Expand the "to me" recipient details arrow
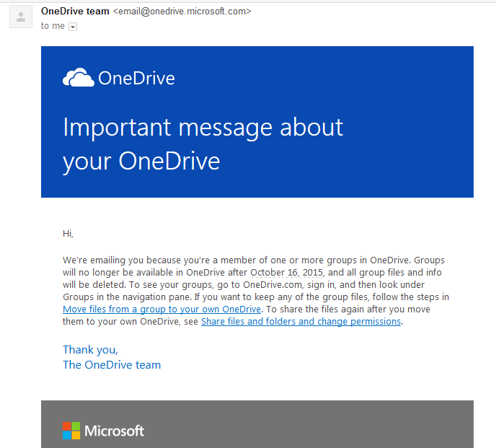Screen dimensions: 496x448 pos(73,27)
